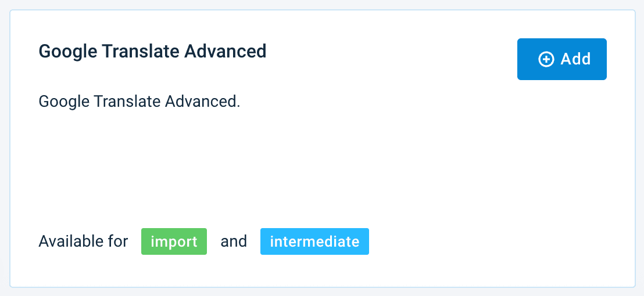The image size is (644, 296).
Task: Select the blue intermediate badge
Action: click(314, 241)
